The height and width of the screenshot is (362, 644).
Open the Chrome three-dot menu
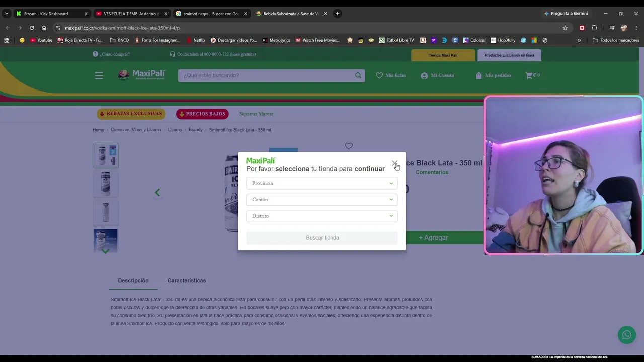(636, 28)
